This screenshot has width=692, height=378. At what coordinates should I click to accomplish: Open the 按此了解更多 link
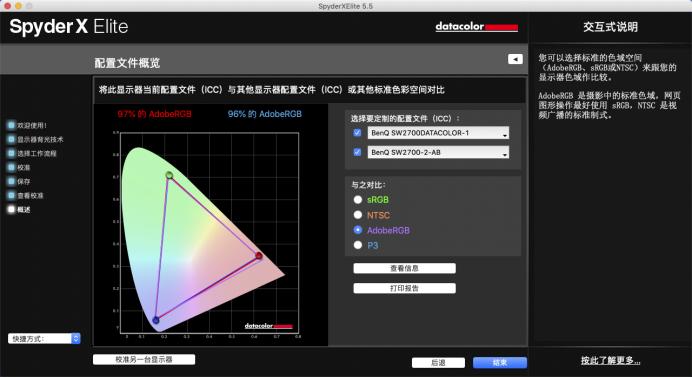[x=610, y=360]
